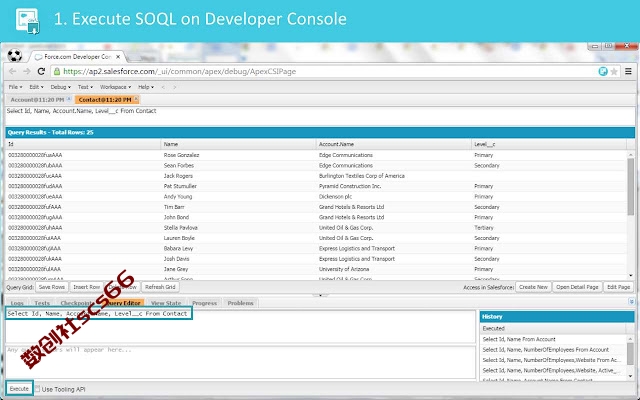The image size is (640, 400).
Task: Click the results grid vertical scrollbar
Action: point(631,186)
